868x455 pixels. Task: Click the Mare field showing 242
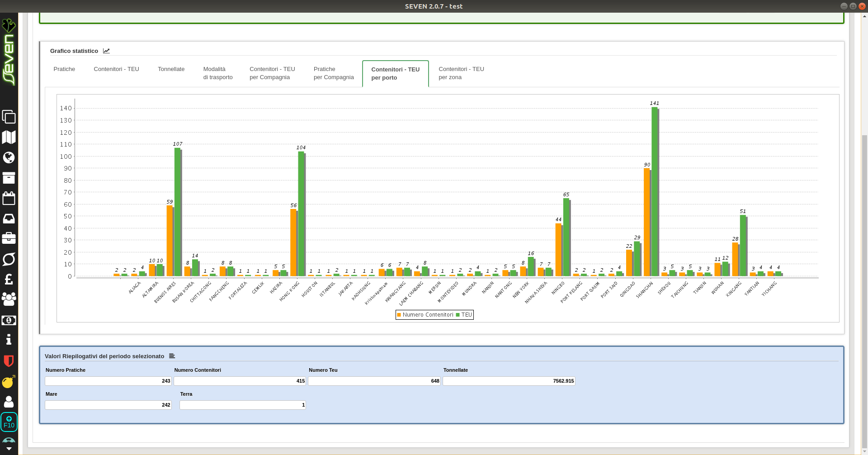coord(108,405)
